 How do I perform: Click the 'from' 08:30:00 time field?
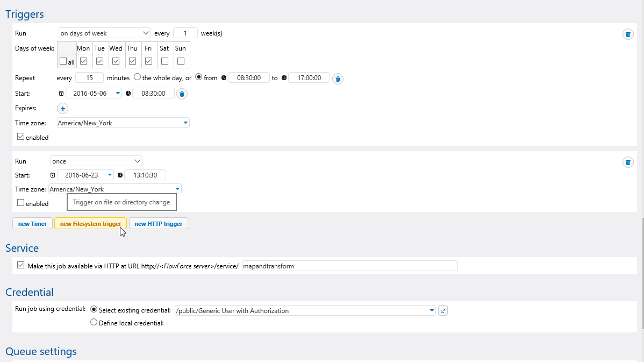pos(249,77)
